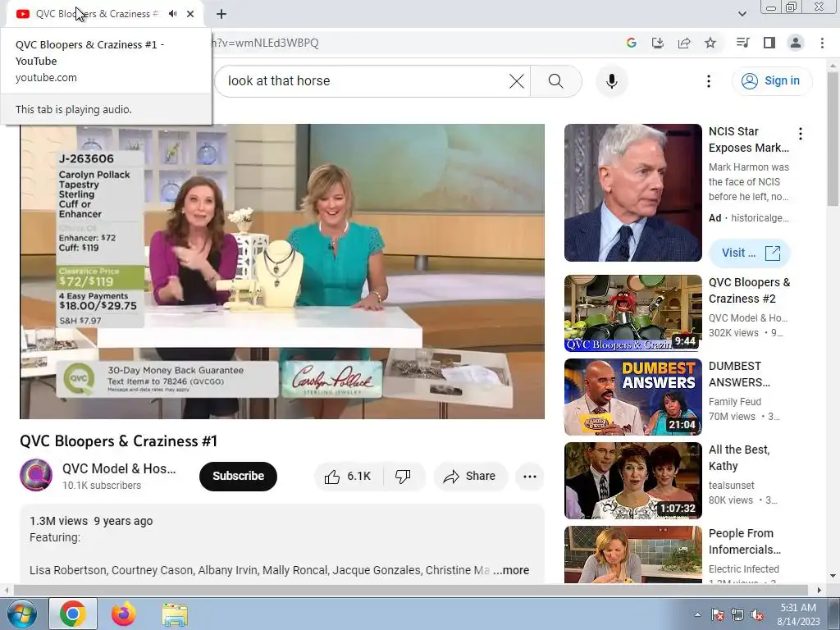The width and height of the screenshot is (840, 630).
Task: Open All the Best, Kathy title
Action: click(x=739, y=458)
